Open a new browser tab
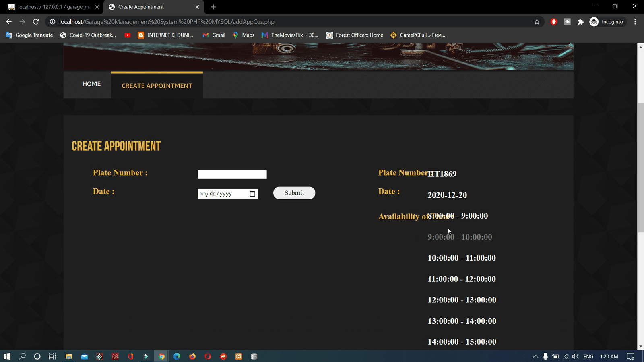 point(213,7)
